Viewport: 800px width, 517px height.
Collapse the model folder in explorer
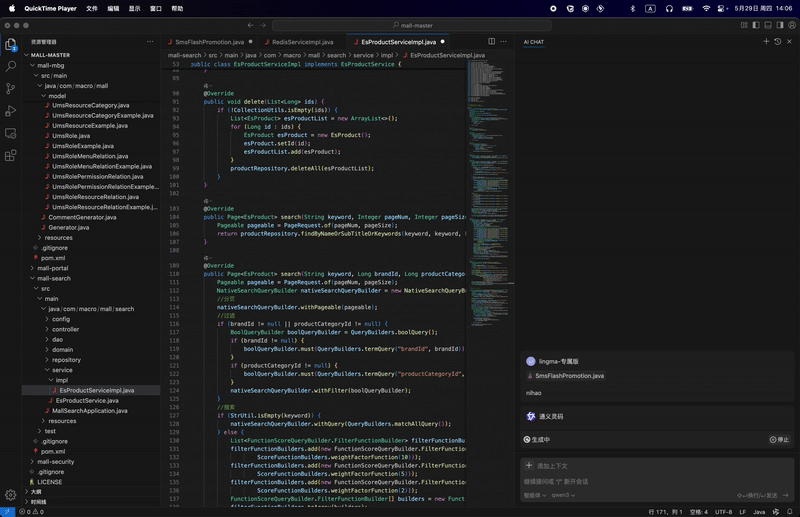pos(57,96)
